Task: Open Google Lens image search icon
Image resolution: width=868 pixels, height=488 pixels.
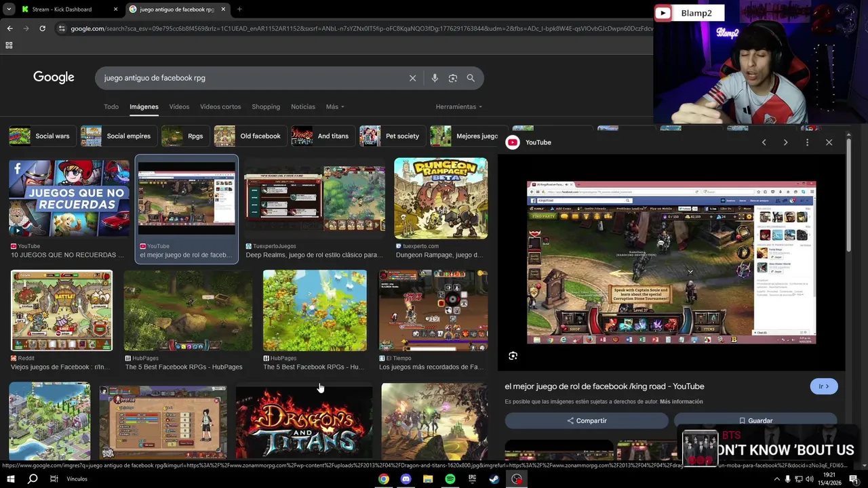Action: coord(453,78)
